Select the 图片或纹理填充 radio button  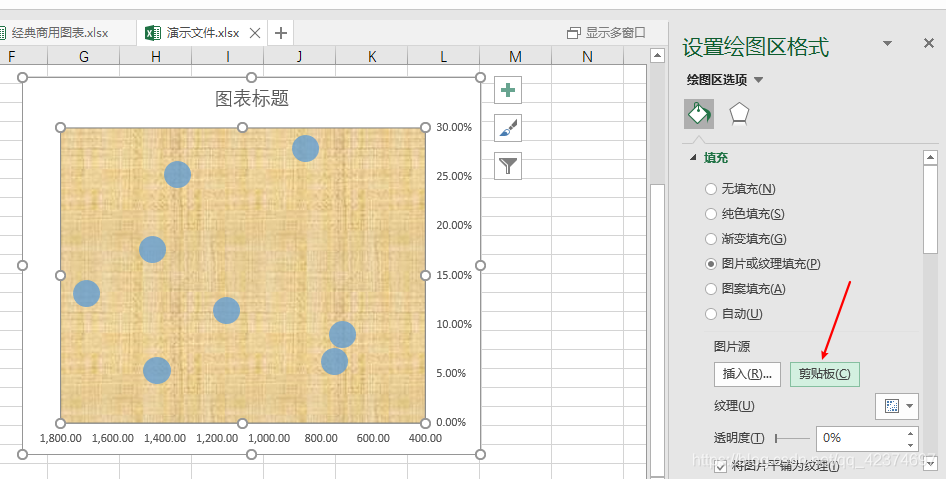coord(711,264)
